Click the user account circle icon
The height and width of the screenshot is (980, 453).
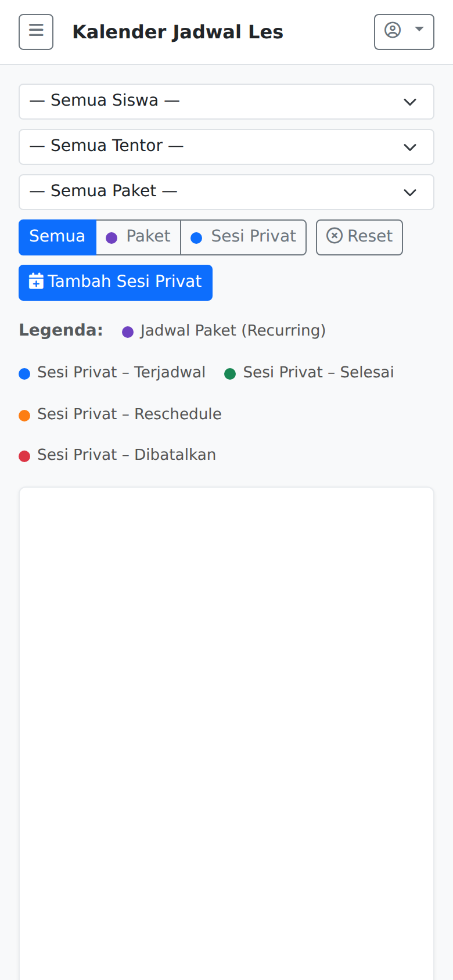click(x=393, y=30)
